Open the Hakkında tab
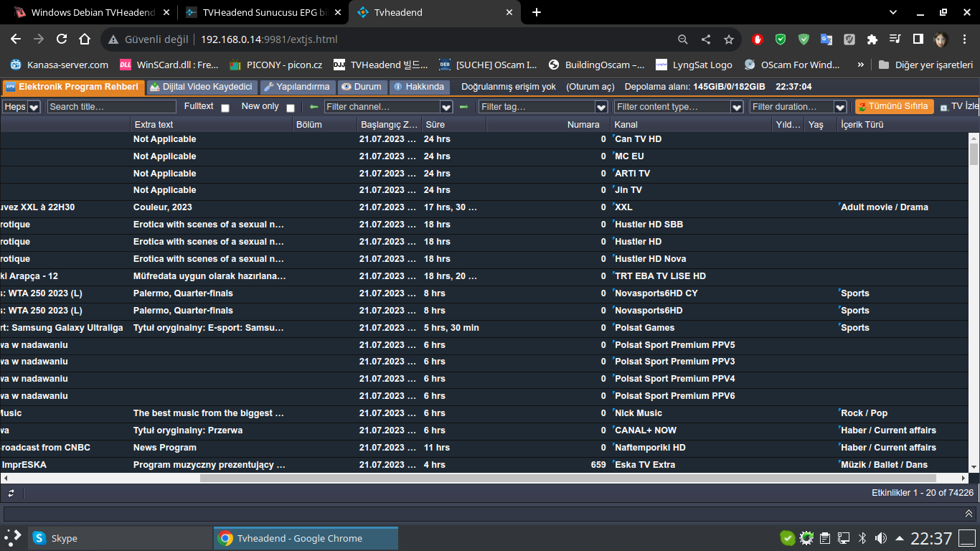 tap(419, 87)
